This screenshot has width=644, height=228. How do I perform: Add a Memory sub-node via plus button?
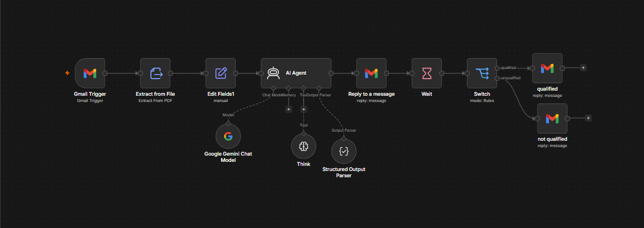(x=288, y=109)
